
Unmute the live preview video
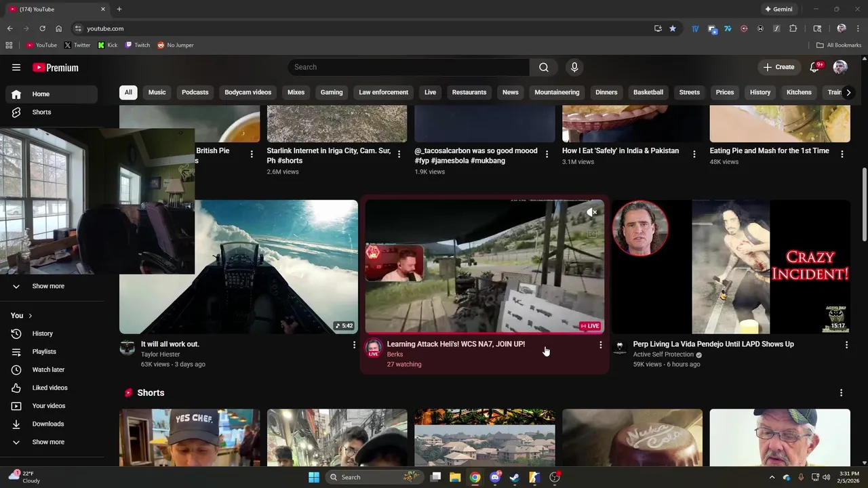click(x=592, y=212)
